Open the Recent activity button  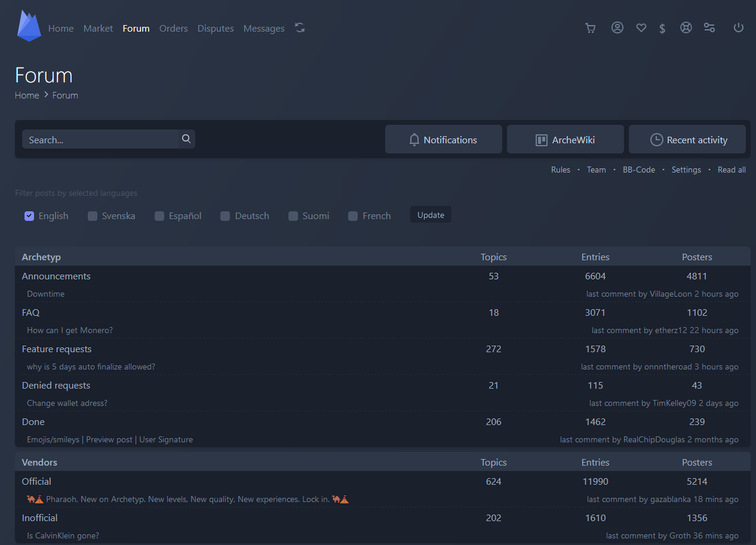tap(687, 140)
